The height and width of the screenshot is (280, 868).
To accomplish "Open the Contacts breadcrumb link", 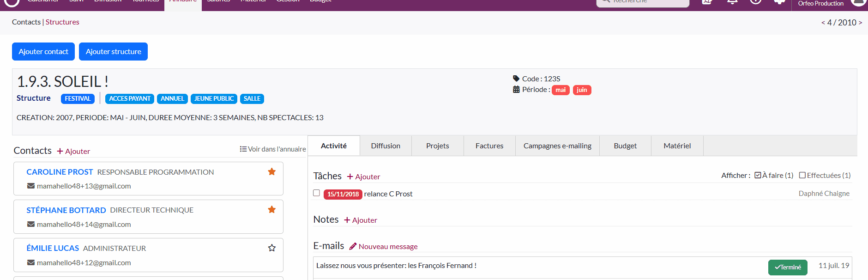I will (26, 22).
